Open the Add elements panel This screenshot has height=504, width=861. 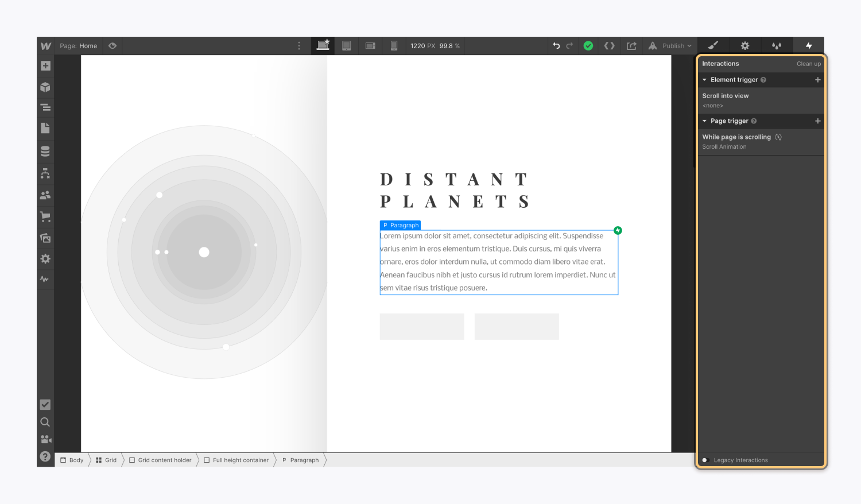(x=45, y=66)
